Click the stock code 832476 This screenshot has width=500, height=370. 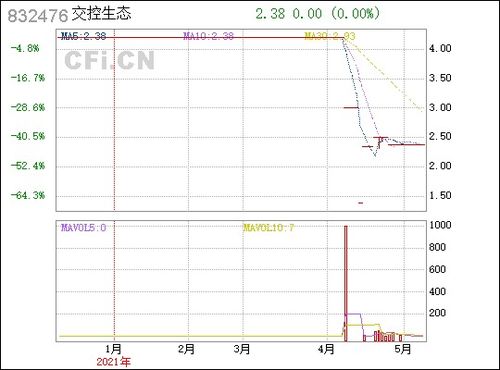[38, 15]
